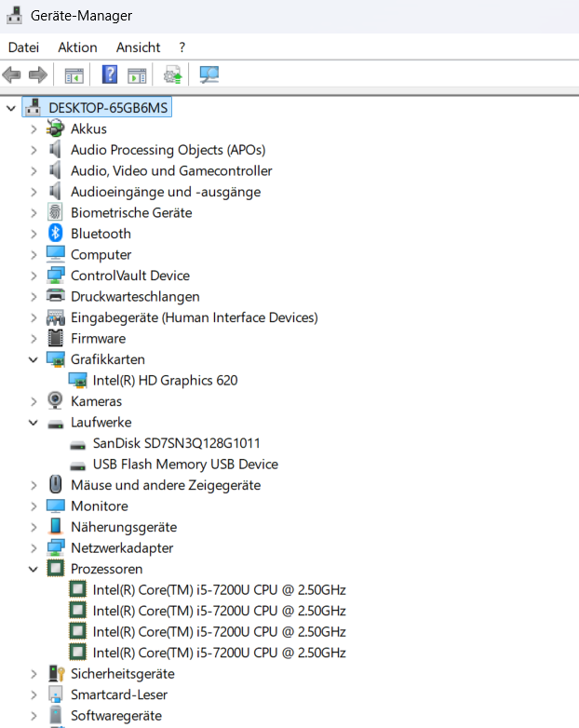Viewport: 579px width, 728px height.
Task: Collapse the DESKTOP-65GB6MS root node
Action: coord(10,108)
